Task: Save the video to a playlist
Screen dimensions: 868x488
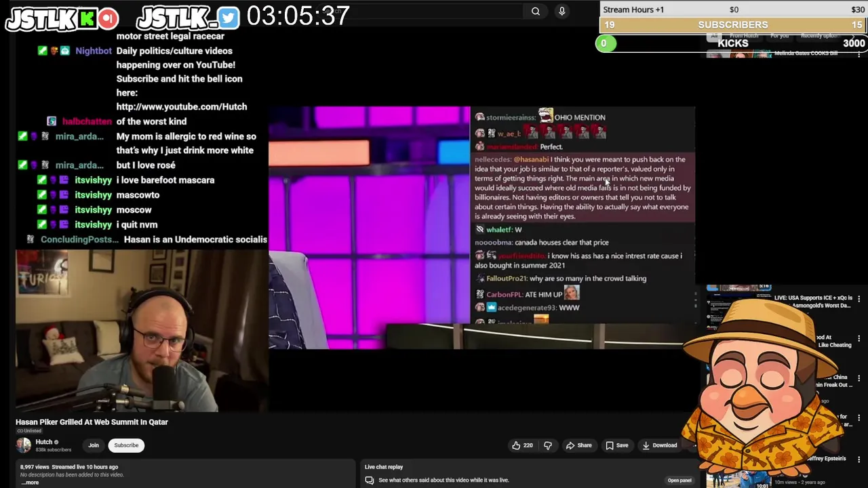Action: coord(616,445)
